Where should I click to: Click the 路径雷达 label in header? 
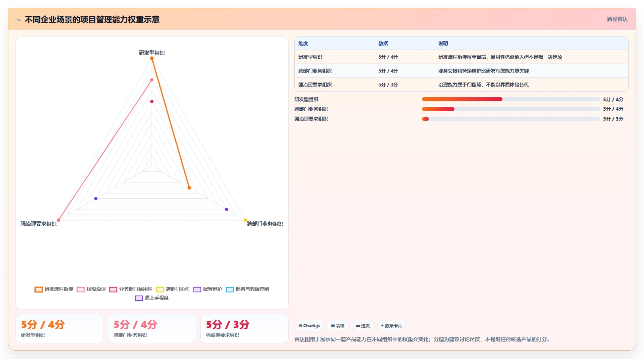[617, 19]
